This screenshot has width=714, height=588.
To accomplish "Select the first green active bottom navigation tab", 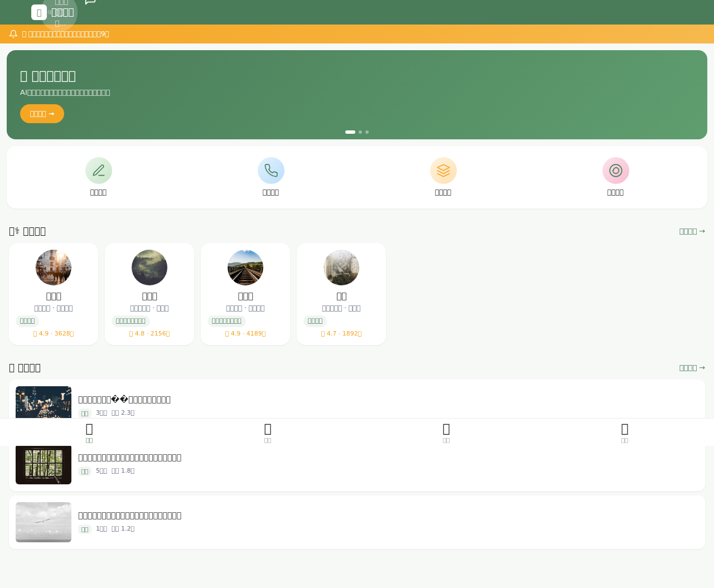I will 89,433.
